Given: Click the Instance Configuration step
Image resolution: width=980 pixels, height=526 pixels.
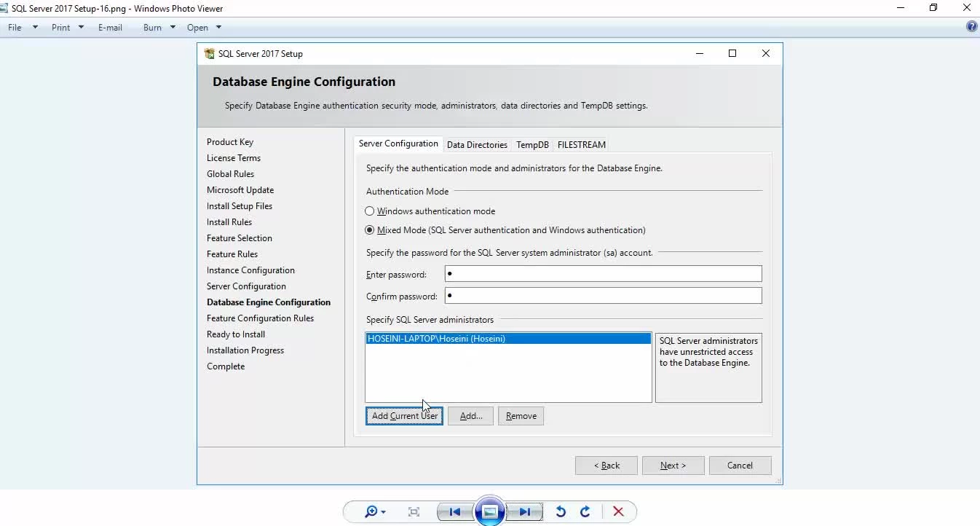Looking at the screenshot, I should (x=250, y=270).
